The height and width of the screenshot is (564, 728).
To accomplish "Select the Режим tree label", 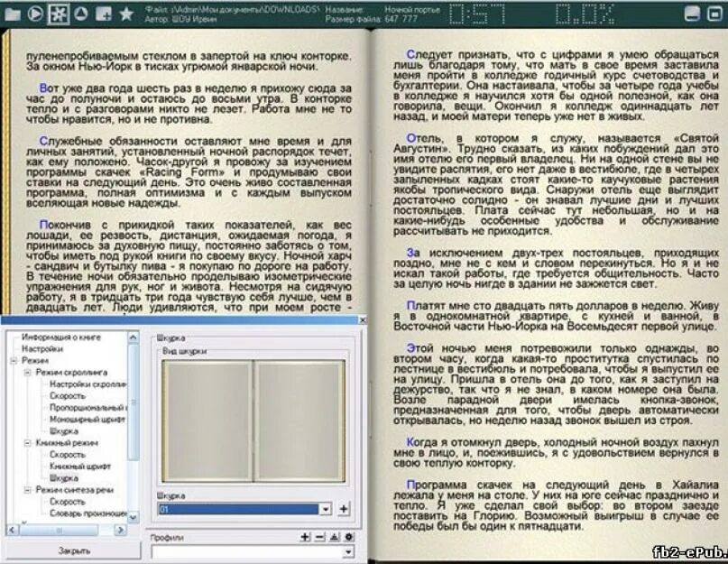I will pos(35,361).
